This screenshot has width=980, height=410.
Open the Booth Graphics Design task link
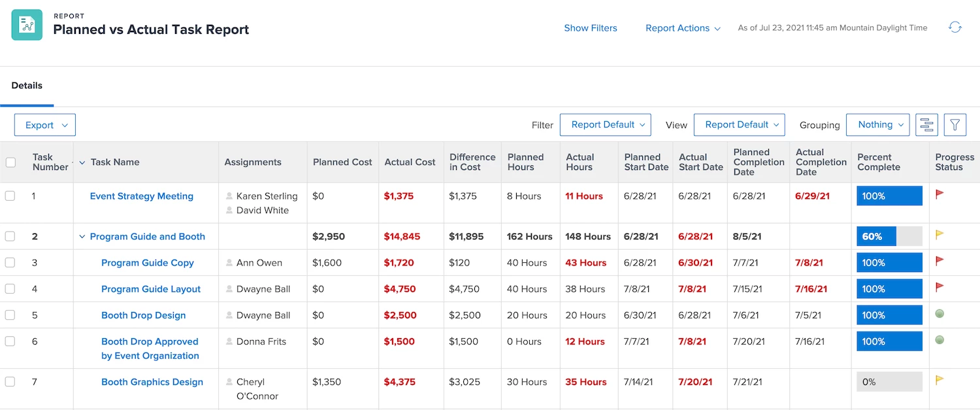(152, 382)
